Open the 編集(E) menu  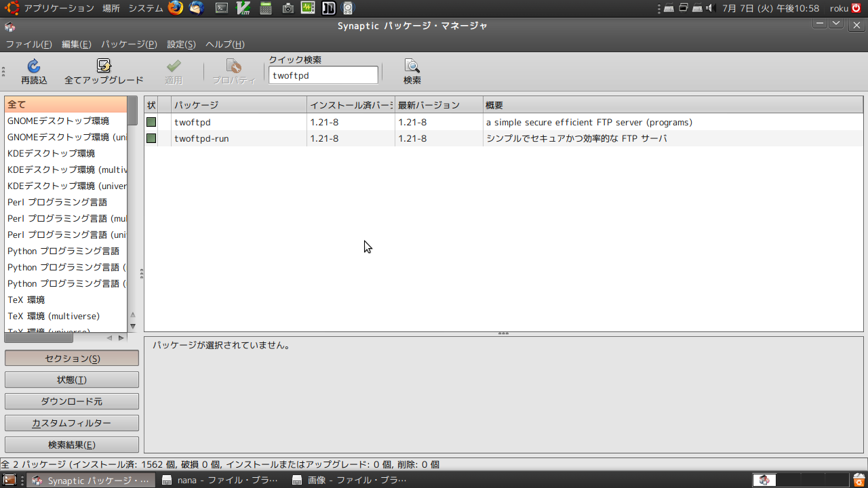coord(77,44)
